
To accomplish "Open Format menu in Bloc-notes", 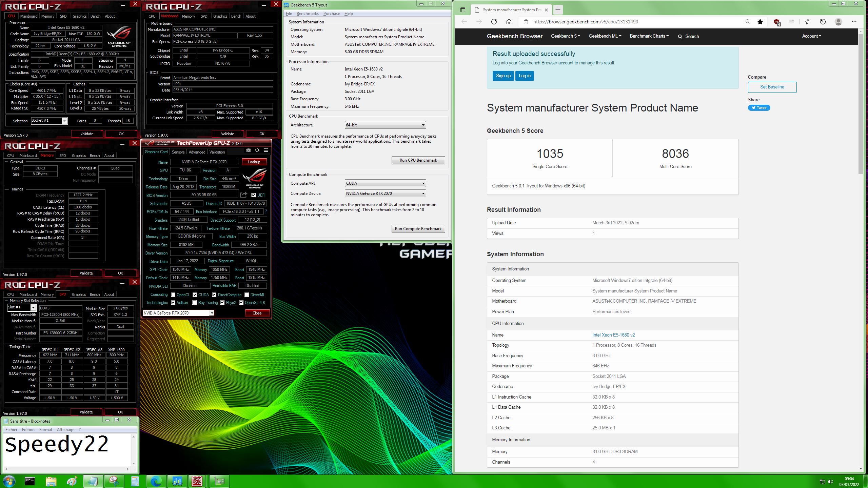I will pos(46,430).
